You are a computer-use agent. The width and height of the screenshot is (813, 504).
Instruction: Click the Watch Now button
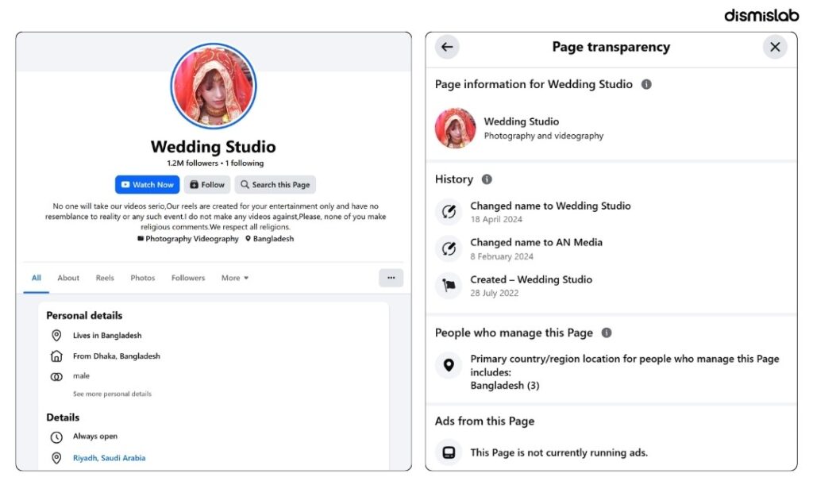(x=147, y=185)
